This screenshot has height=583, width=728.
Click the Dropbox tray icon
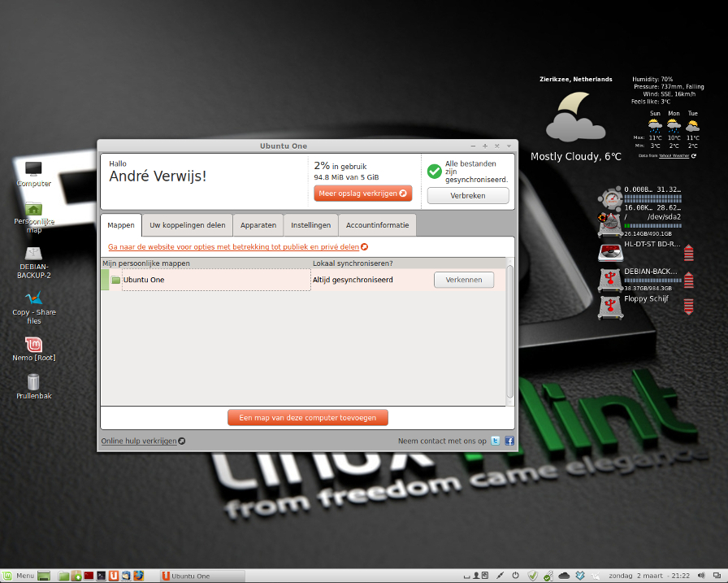coord(580,576)
